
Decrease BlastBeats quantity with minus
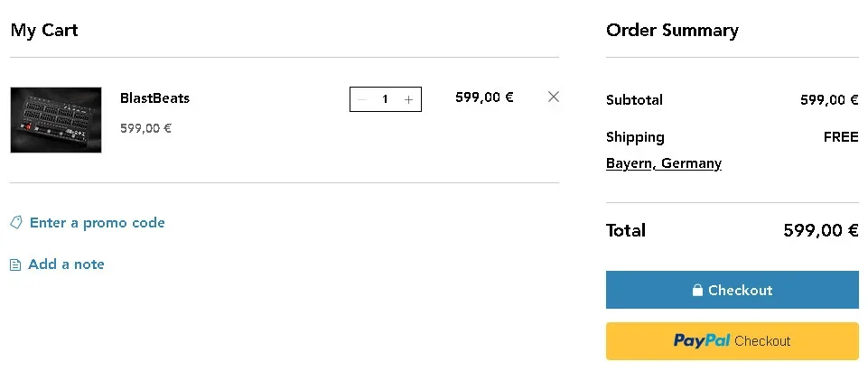[362, 99]
